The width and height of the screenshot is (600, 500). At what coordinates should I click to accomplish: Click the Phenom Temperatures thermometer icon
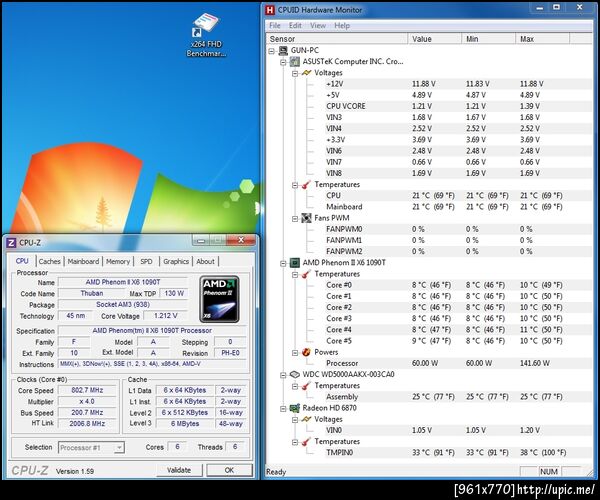pos(306,274)
